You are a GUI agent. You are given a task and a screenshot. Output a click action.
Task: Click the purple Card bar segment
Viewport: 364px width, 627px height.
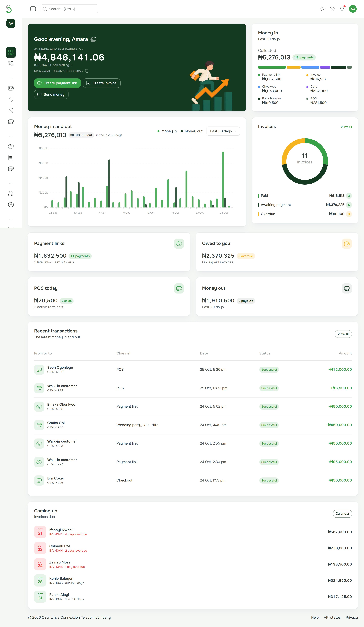pos(325,67)
